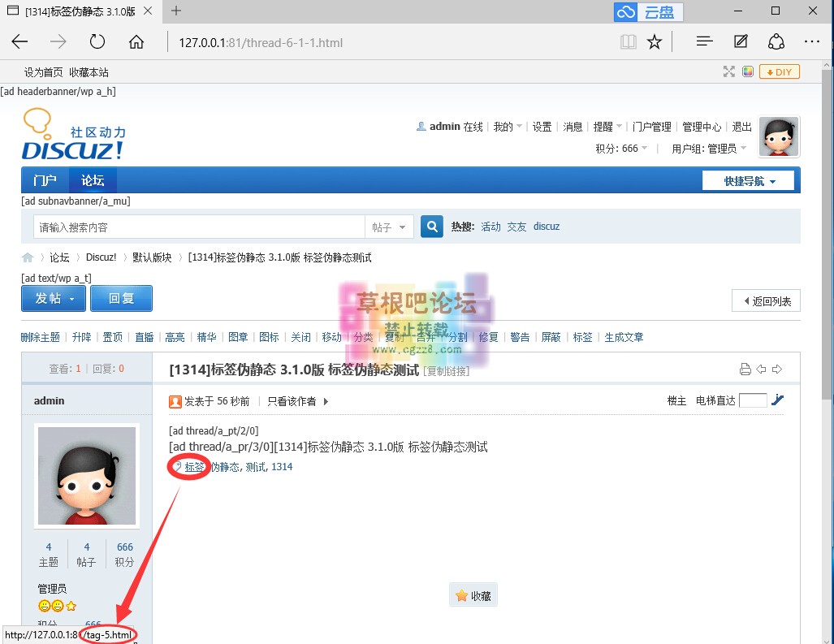
Task: Switch to widescreen with expand arrows icon
Action: click(729, 71)
